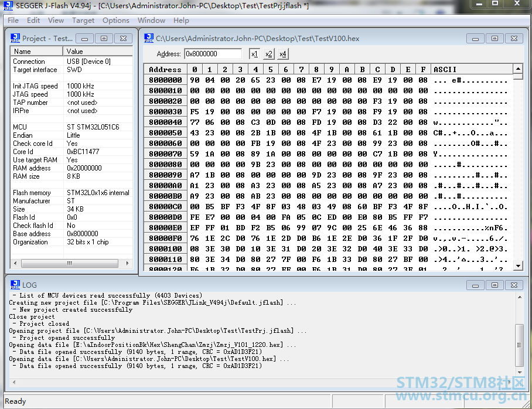Image resolution: width=532 pixels, height=409 pixels.
Task: Click the Flash memory value STM32L0x1x6 internal
Action: click(98, 193)
